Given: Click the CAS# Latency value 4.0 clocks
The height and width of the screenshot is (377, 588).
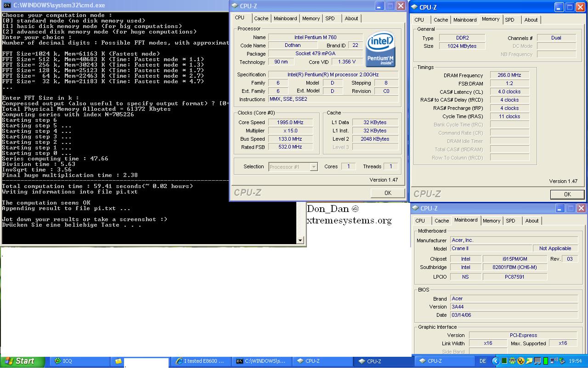Looking at the screenshot, I should 509,91.
